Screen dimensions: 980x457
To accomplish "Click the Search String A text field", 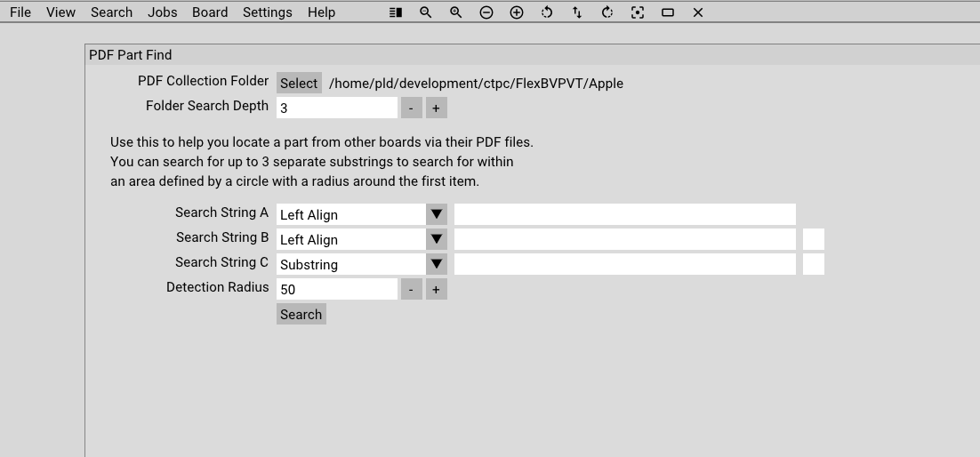I will 625,214.
